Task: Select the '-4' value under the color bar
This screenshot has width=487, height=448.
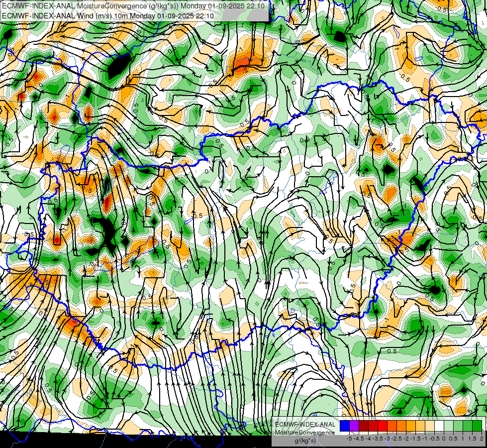Action: click(x=368, y=439)
